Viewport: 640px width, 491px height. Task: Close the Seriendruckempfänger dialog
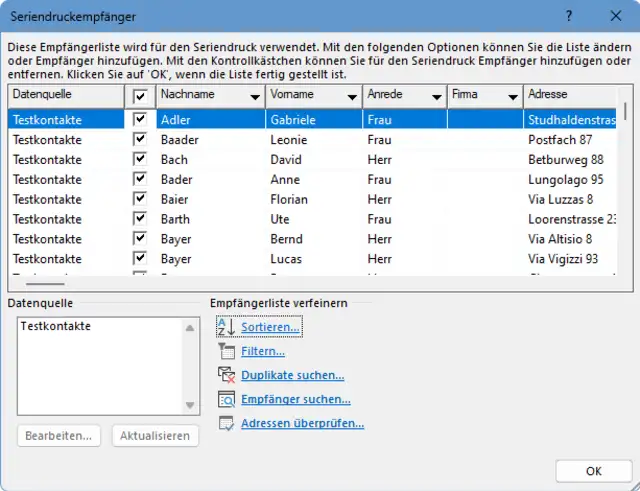(x=615, y=16)
